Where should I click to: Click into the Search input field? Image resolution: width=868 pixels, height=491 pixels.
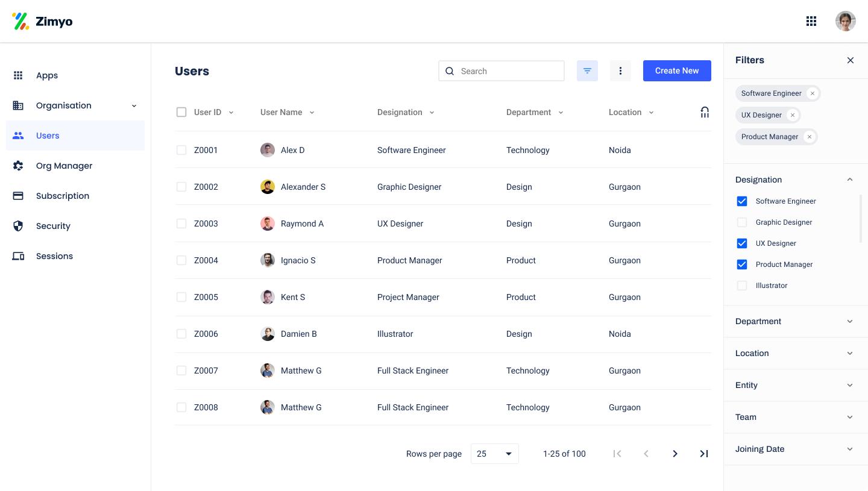click(509, 71)
